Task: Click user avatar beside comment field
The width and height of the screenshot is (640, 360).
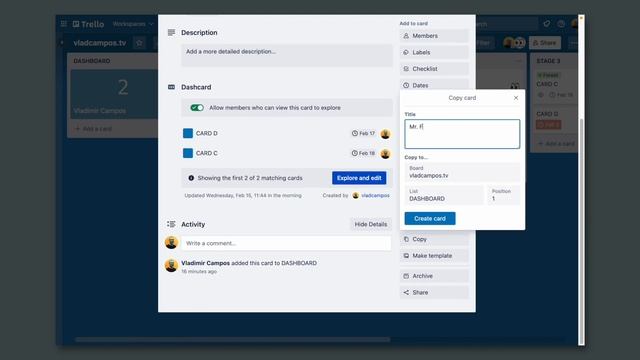Action: (x=171, y=242)
